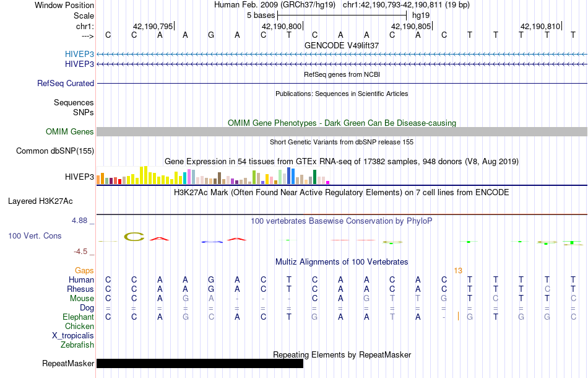This screenshot has height=378, width=588.
Task: Click the dark green GTEx expression bar
Action: (x=314, y=177)
